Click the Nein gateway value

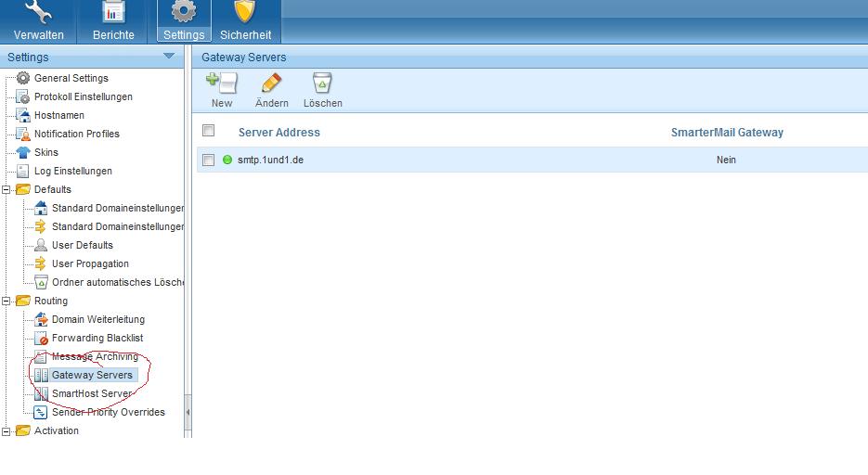point(726,160)
